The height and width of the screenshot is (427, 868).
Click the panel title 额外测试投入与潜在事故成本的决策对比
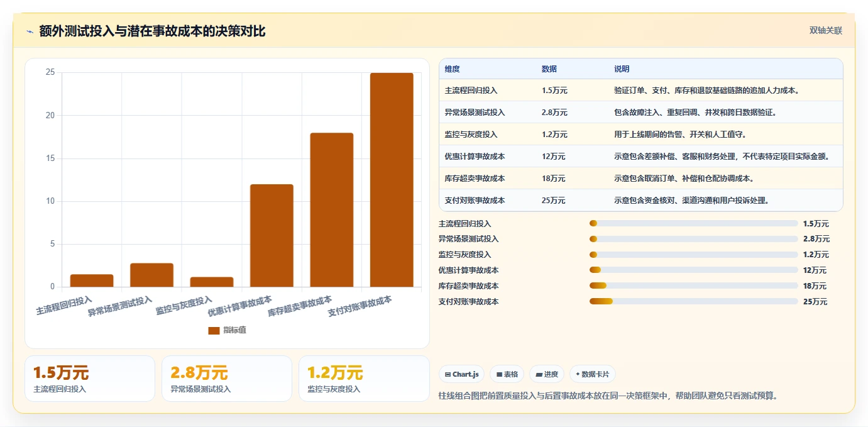(152, 31)
